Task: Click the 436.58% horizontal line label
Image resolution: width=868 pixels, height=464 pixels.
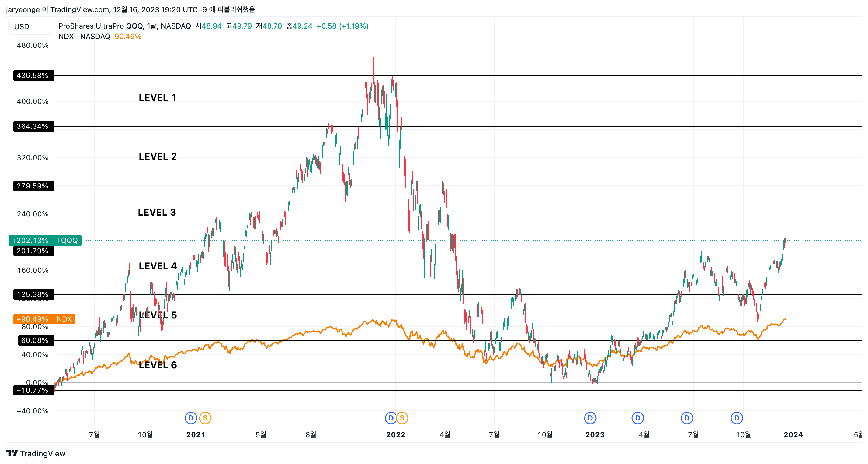Action: pyautogui.click(x=33, y=76)
